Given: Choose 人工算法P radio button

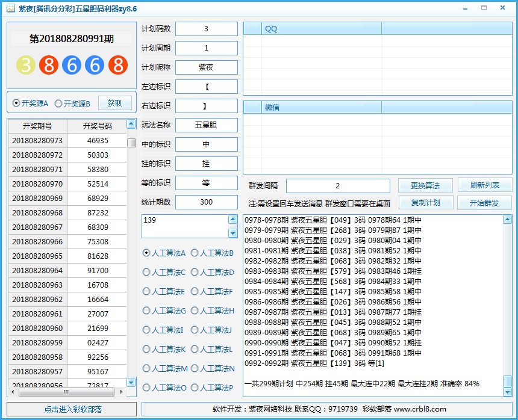Looking at the screenshot, I should 195,388.
